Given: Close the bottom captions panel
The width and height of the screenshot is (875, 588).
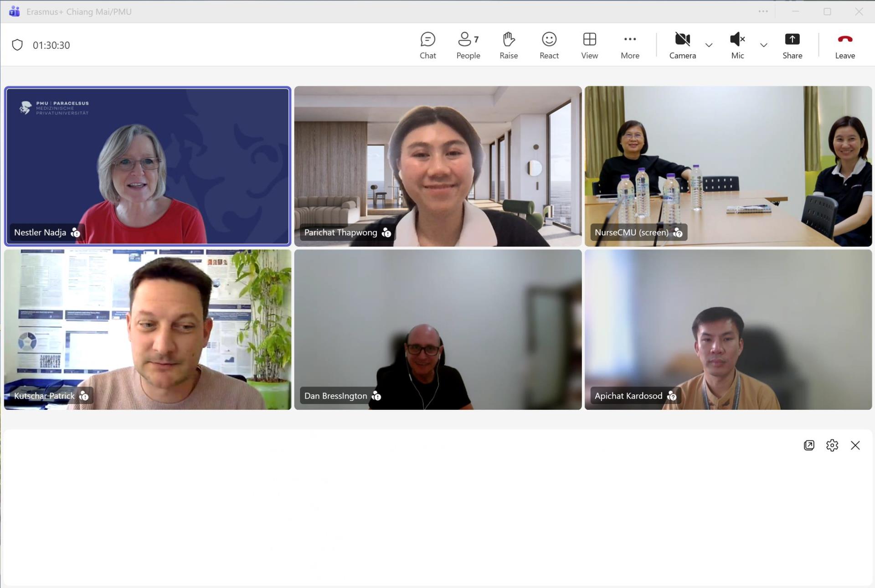Looking at the screenshot, I should coord(854,445).
